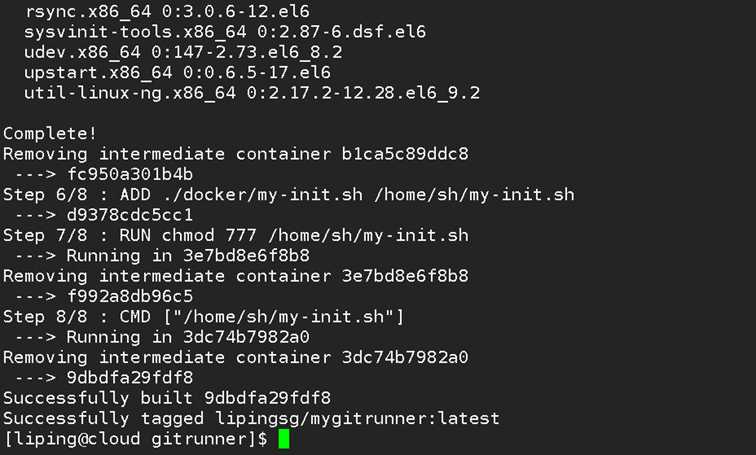Image resolution: width=756 pixels, height=455 pixels.
Task: Click the "Successfully built 9dbdfa29fdf8" line
Action: click(x=167, y=398)
